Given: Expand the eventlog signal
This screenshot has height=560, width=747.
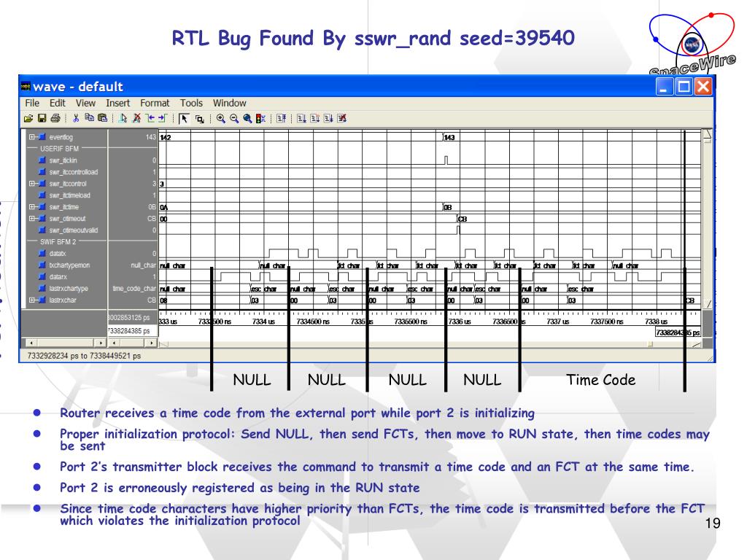Looking at the screenshot, I should (32, 136).
